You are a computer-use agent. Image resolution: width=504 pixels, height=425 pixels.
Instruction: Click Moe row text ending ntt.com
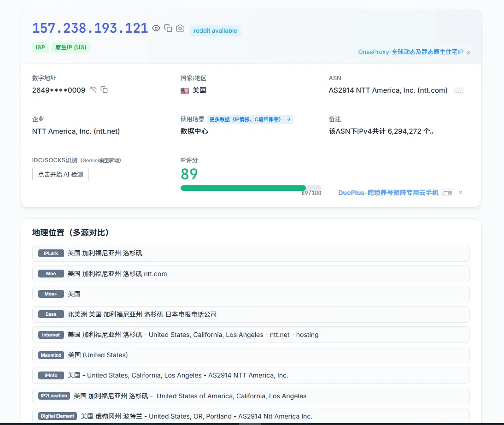pyautogui.click(x=117, y=274)
